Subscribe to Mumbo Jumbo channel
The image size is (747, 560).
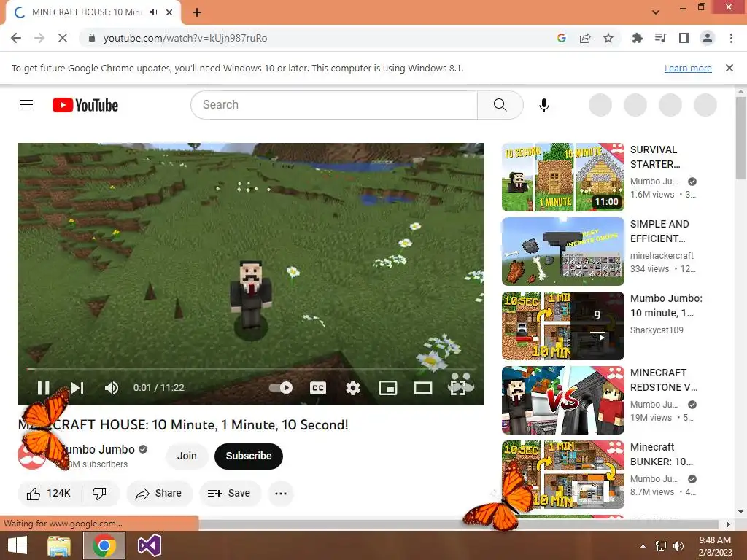pyautogui.click(x=248, y=456)
